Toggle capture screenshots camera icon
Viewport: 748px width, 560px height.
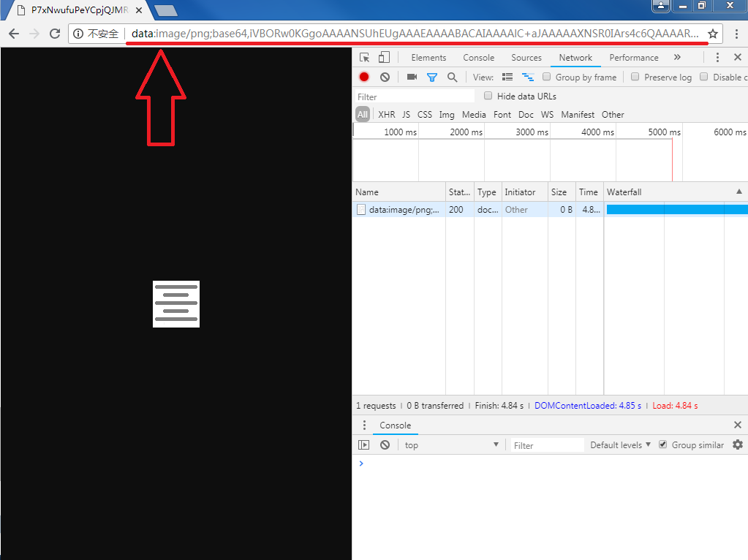point(412,77)
